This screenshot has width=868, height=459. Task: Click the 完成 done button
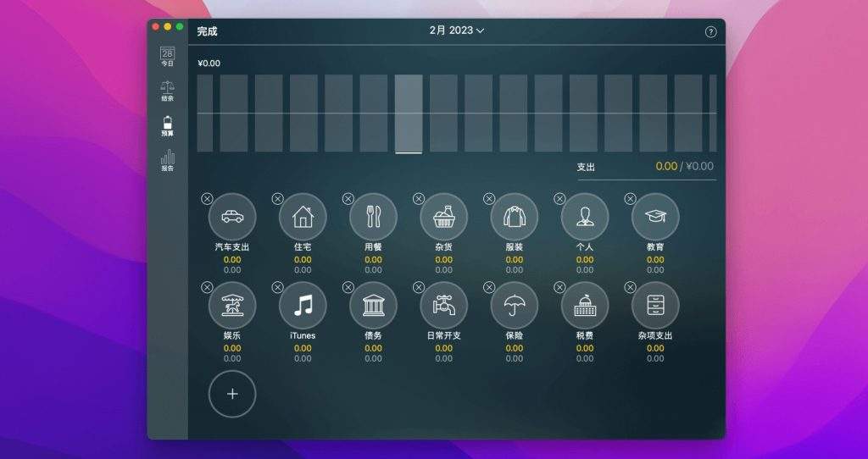click(x=207, y=31)
